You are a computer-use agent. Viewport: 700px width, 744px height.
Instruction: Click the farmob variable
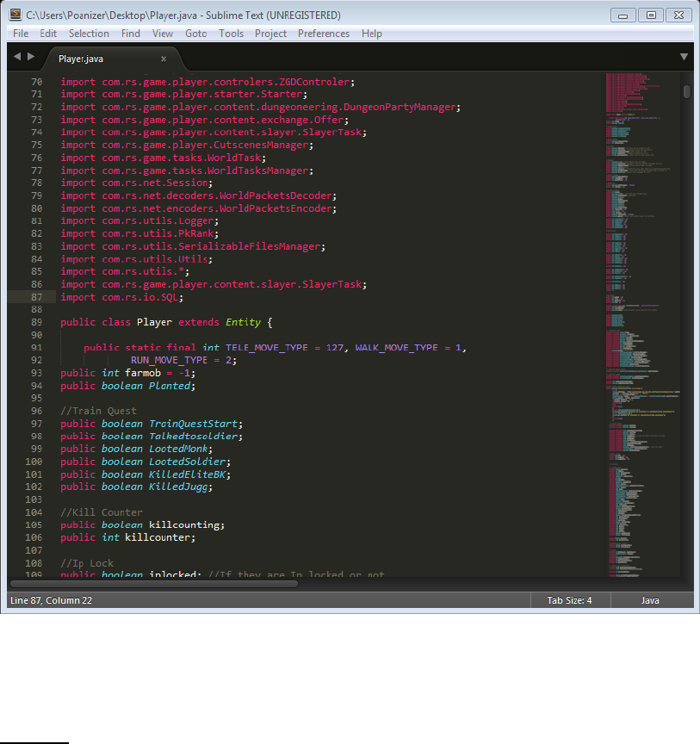pyautogui.click(x=143, y=373)
